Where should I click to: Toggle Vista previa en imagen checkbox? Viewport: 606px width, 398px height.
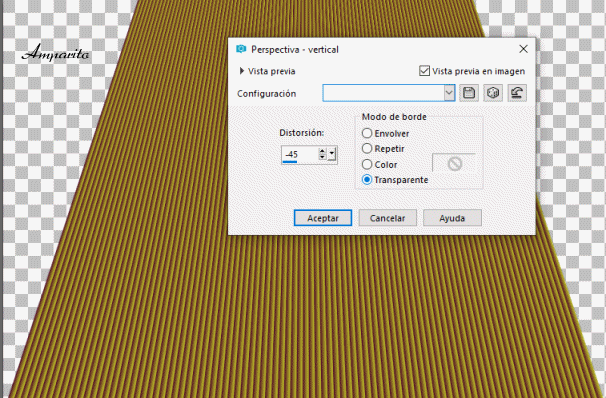click(x=424, y=71)
